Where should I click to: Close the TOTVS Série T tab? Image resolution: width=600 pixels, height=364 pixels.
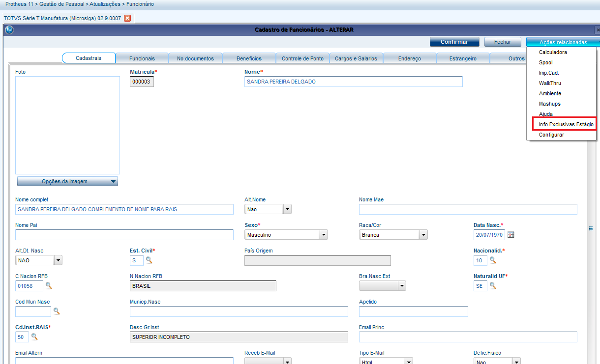127,18
